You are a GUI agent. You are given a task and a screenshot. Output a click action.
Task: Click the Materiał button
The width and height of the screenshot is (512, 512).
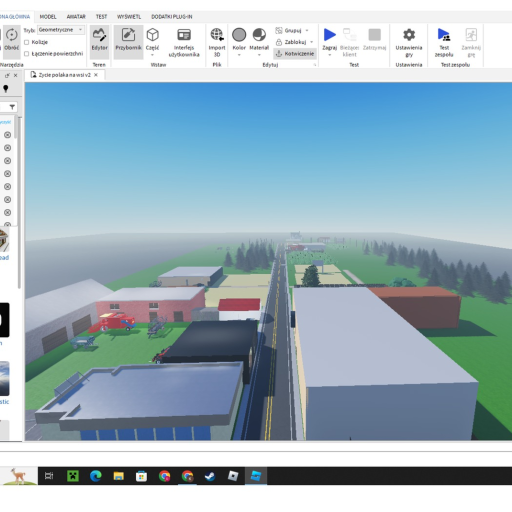click(x=259, y=41)
